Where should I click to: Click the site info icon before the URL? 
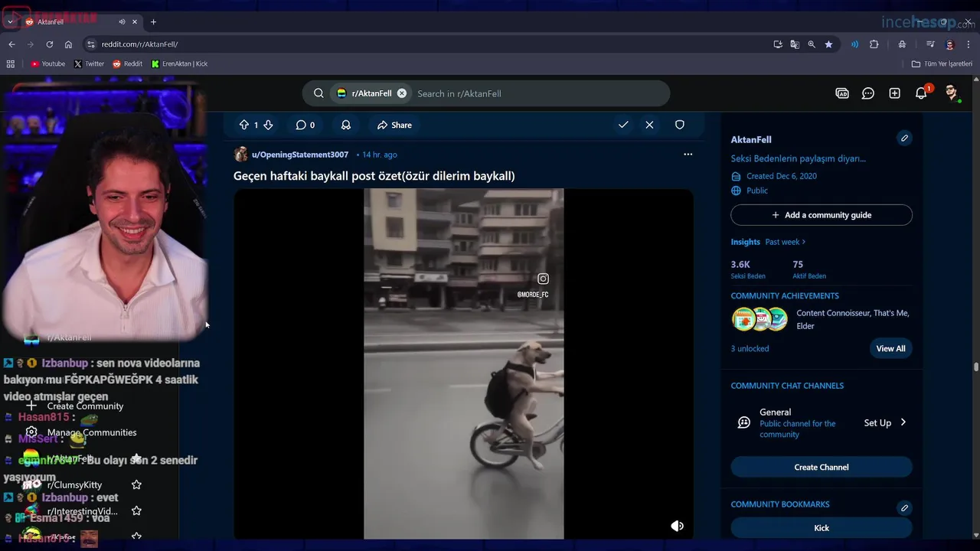point(91,44)
